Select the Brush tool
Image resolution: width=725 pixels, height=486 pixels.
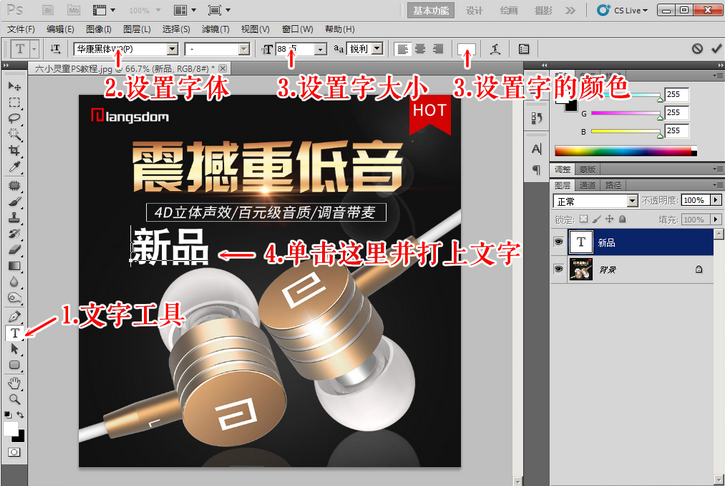click(x=14, y=202)
